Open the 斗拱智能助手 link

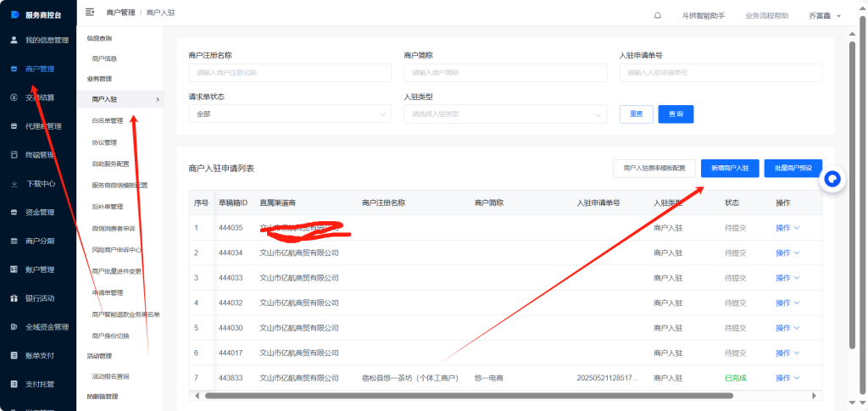[x=704, y=15]
